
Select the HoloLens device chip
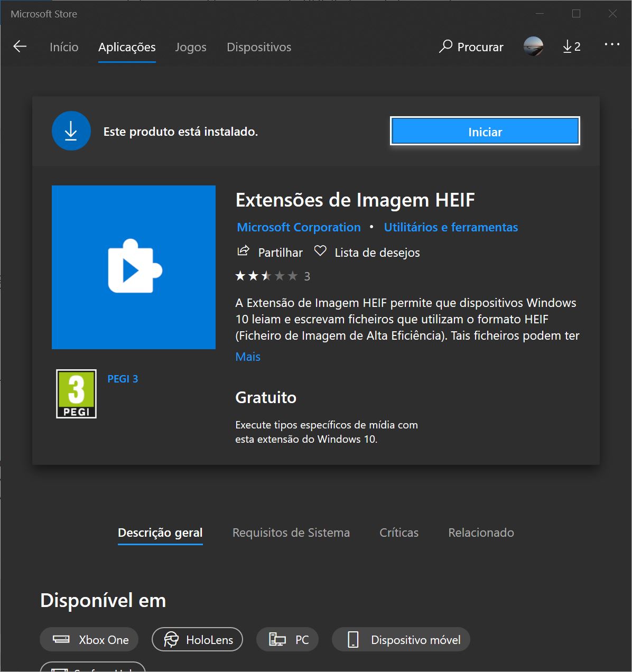pyautogui.click(x=197, y=640)
